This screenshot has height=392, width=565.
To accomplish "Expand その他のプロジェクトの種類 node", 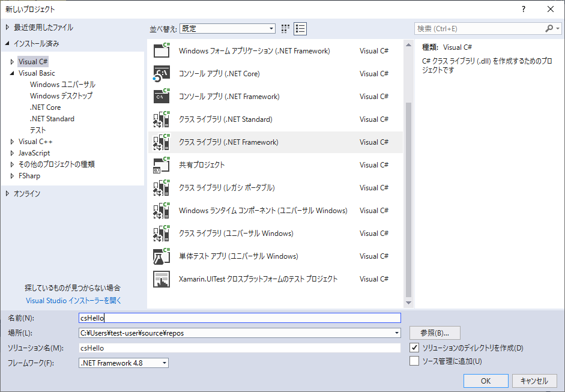I will tap(12, 164).
